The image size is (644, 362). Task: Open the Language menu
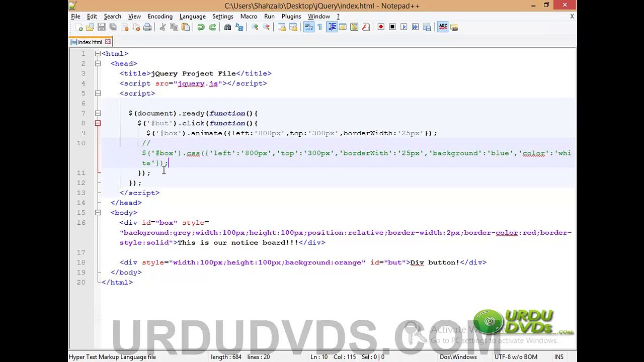(192, 17)
